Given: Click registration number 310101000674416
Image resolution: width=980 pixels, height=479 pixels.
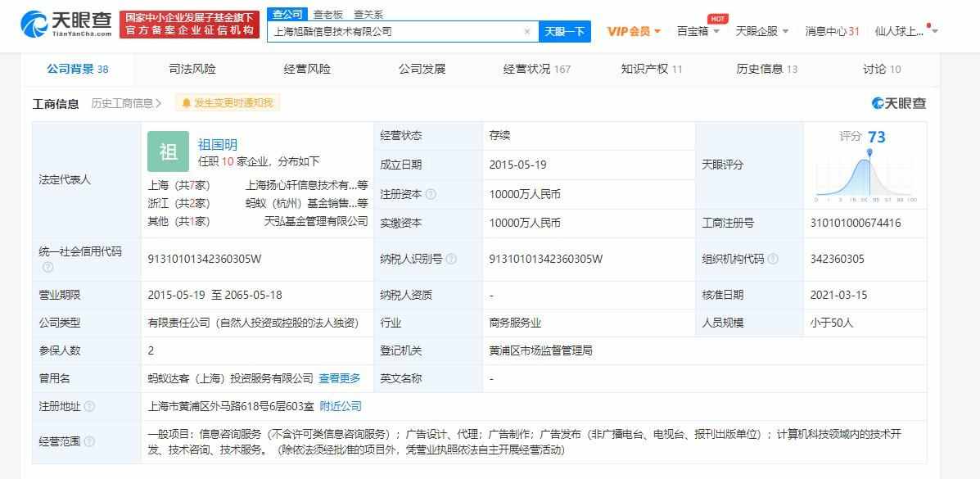Looking at the screenshot, I should pyautogui.click(x=855, y=223).
